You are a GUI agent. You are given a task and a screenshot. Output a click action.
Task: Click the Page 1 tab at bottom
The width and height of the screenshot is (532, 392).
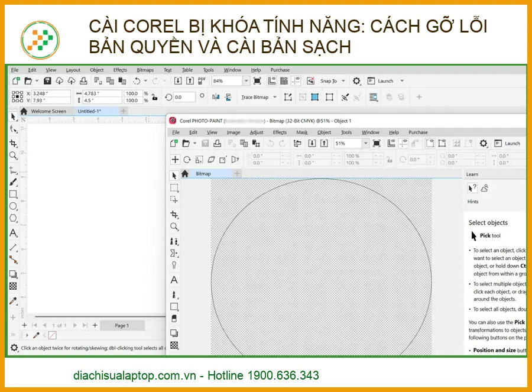(121, 325)
